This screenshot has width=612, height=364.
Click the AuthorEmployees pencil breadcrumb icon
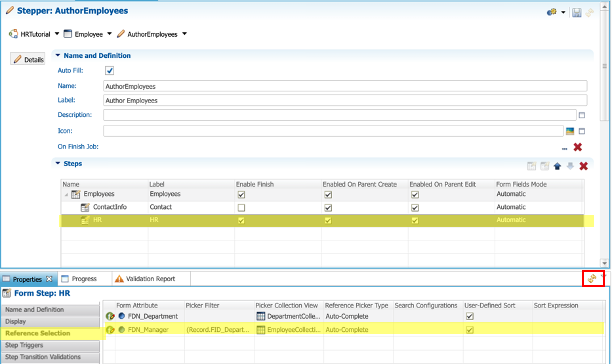click(x=121, y=34)
